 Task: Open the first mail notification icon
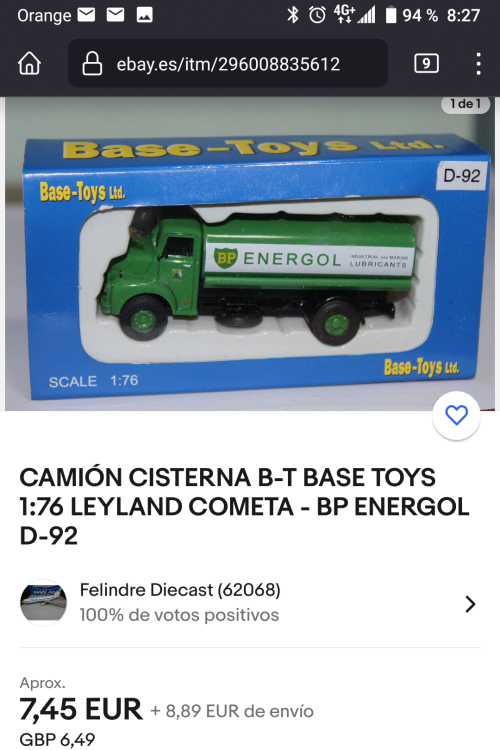point(86,15)
